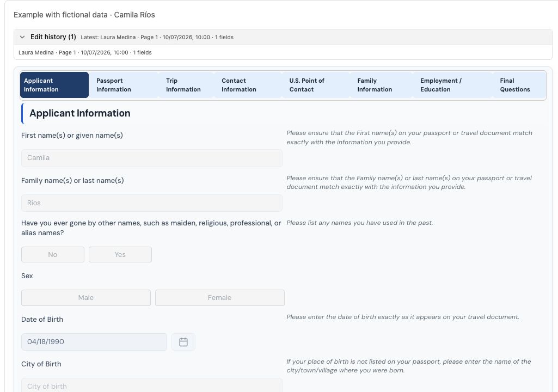Switch to the Passport Information tab
Viewport: 558px width, 392px height.
pyautogui.click(x=123, y=85)
